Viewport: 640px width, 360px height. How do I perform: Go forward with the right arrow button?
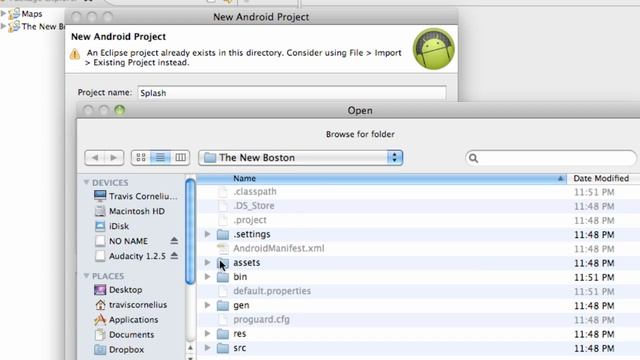point(114,158)
